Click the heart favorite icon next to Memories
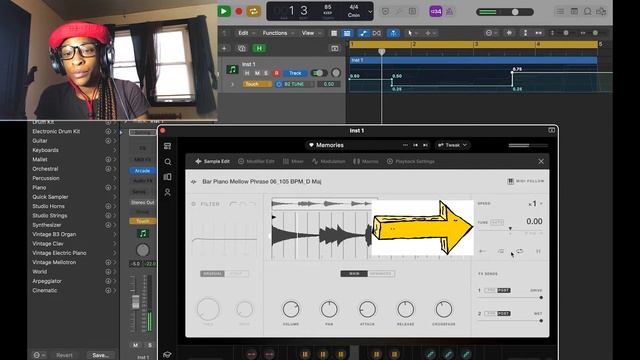Screen dimensions: 640x360 point(311,145)
